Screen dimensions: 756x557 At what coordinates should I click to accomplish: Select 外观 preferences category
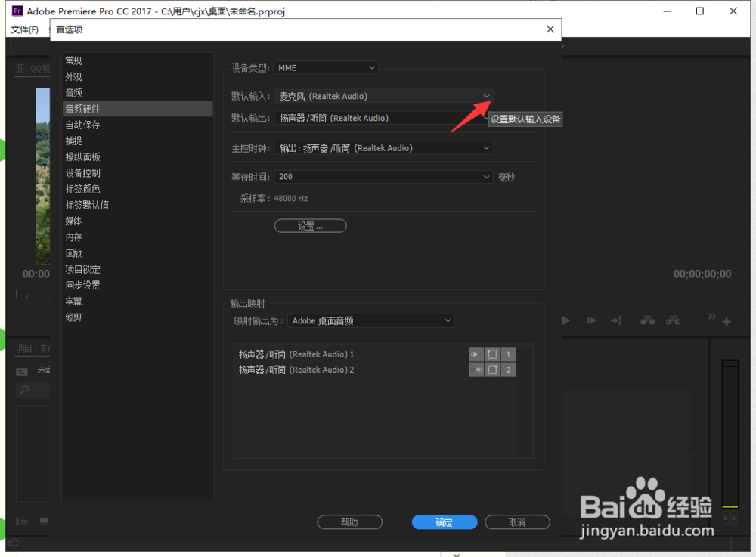click(x=138, y=76)
